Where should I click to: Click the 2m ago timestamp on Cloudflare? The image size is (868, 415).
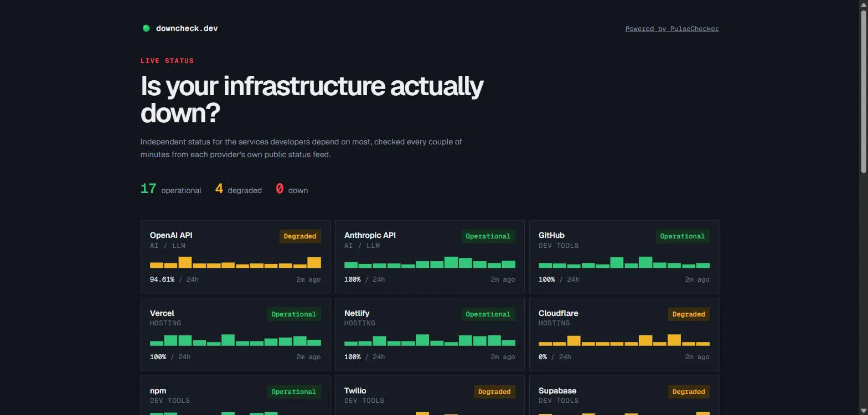pyautogui.click(x=697, y=357)
